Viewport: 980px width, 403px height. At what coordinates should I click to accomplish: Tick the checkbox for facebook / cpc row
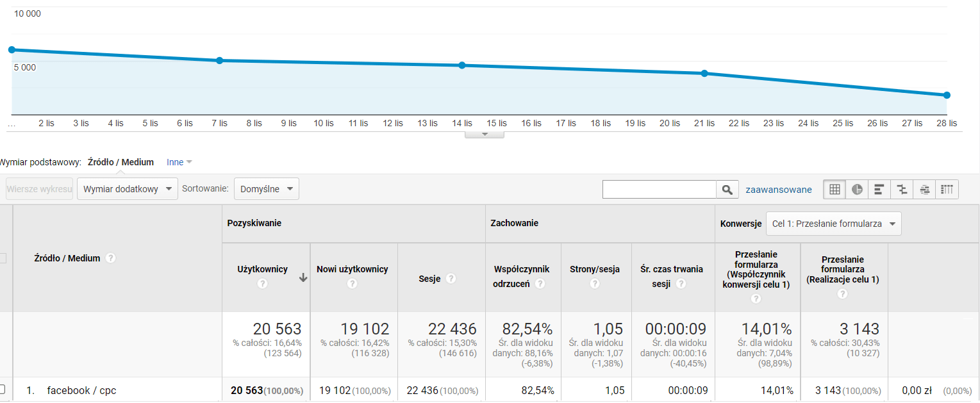(2, 390)
